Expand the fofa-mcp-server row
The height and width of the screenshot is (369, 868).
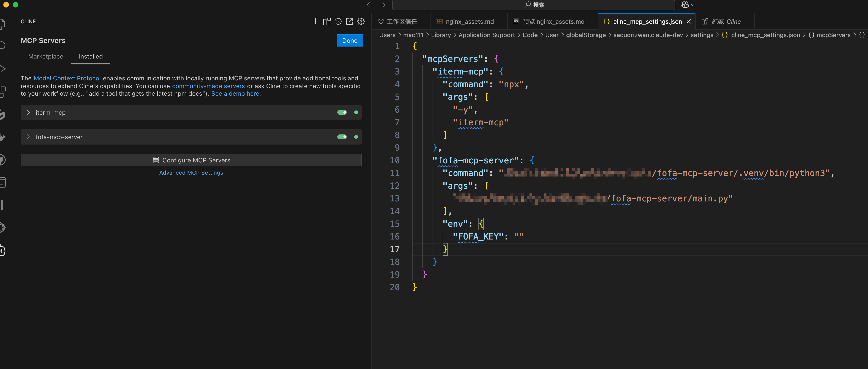(x=29, y=137)
